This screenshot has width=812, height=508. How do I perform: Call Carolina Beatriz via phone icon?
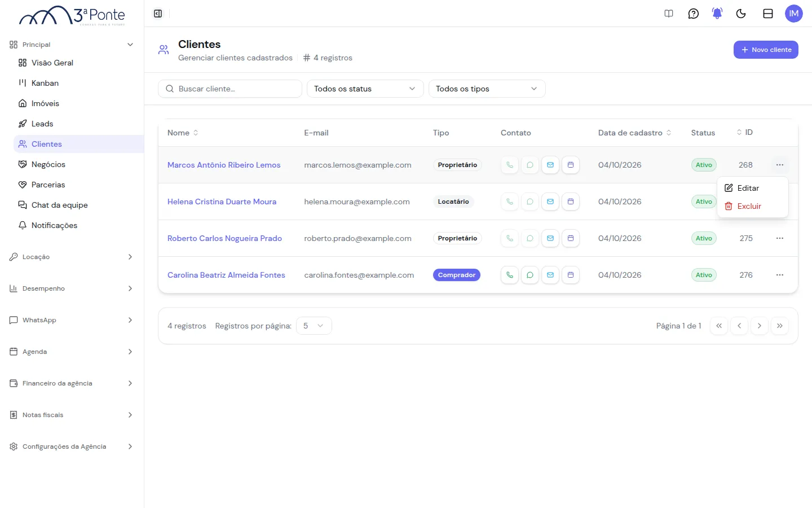point(510,275)
